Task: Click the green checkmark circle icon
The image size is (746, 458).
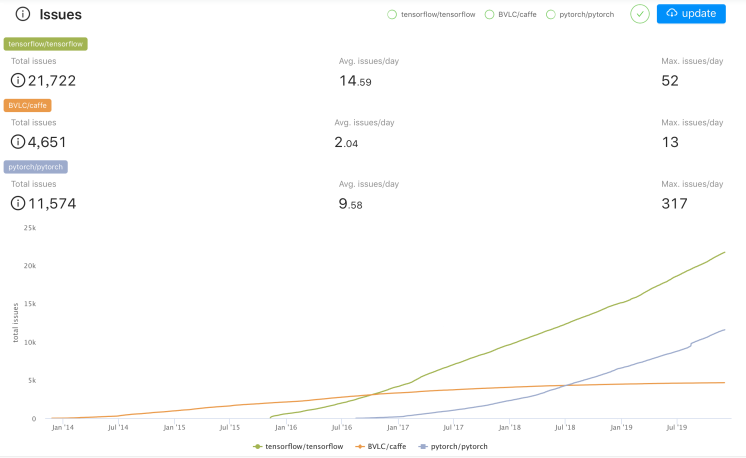Action: tap(640, 14)
